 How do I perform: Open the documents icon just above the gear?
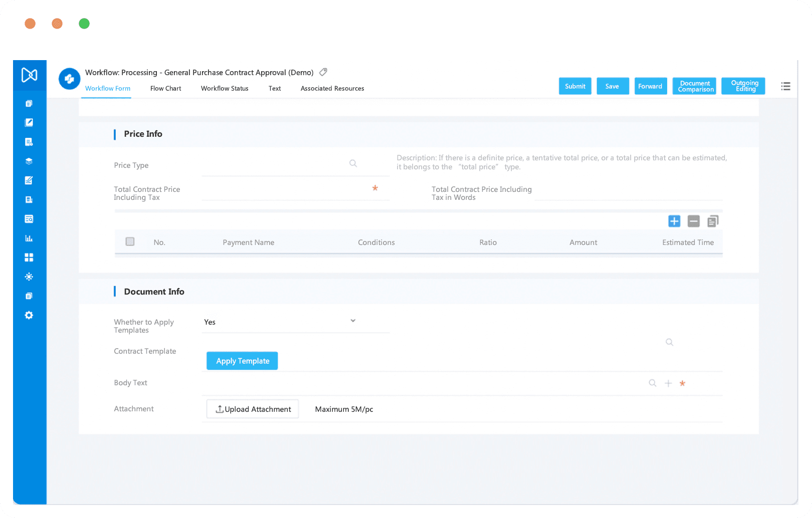tap(29, 296)
